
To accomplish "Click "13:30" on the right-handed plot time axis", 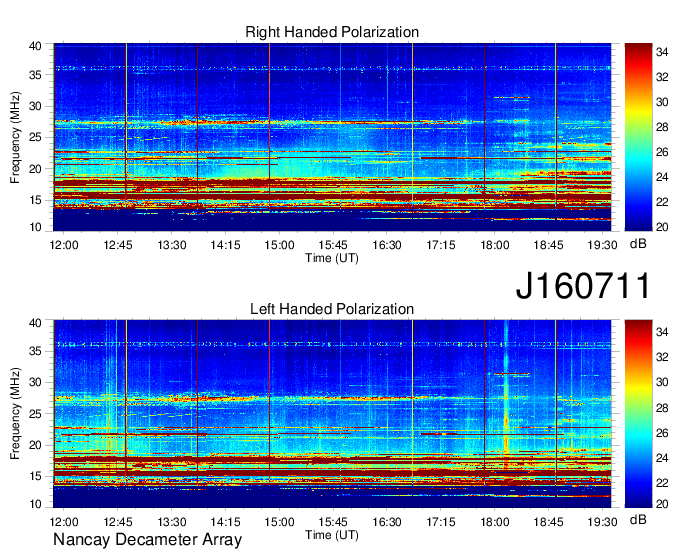I will point(172,245).
